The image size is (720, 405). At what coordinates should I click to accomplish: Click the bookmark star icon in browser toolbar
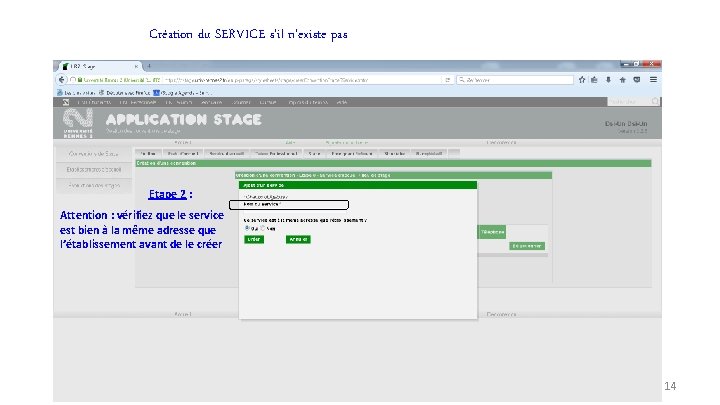(582, 80)
